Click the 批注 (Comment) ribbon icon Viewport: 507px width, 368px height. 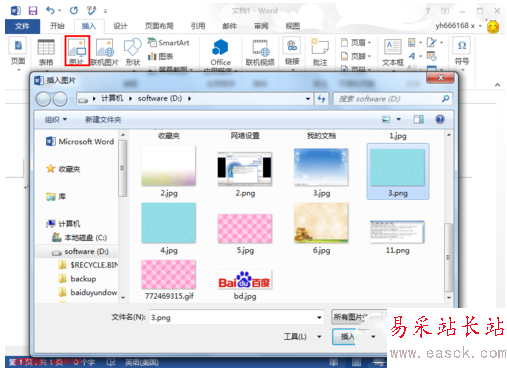pyautogui.click(x=320, y=52)
